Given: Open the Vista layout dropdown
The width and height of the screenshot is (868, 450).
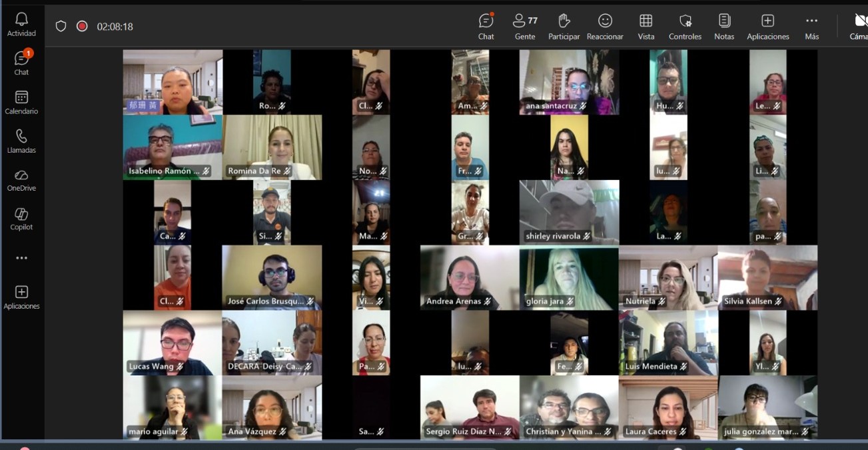Looking at the screenshot, I should (x=646, y=26).
